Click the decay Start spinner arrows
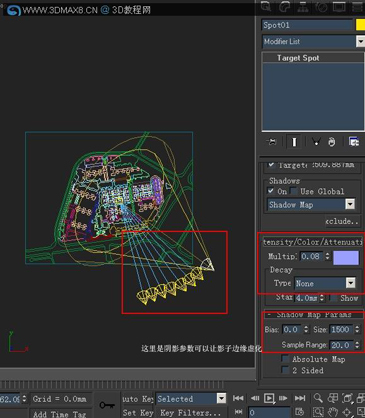The width and height of the screenshot is (365, 418). [322, 298]
